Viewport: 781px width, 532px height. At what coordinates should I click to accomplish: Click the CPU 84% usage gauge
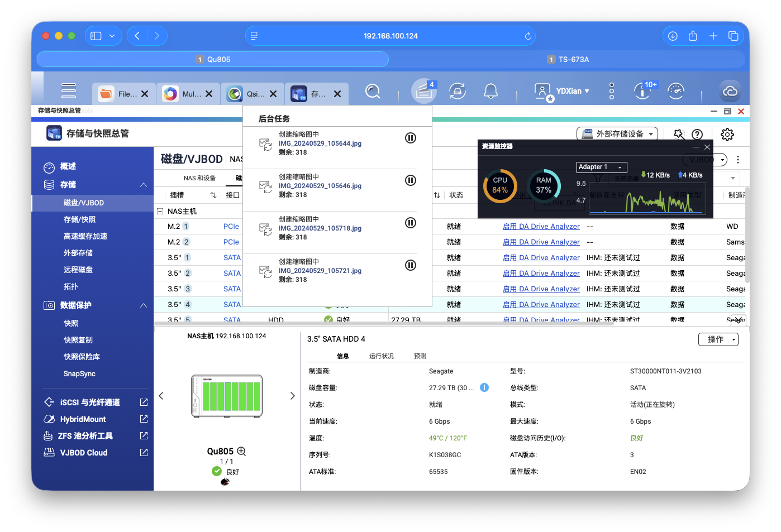tap(499, 186)
